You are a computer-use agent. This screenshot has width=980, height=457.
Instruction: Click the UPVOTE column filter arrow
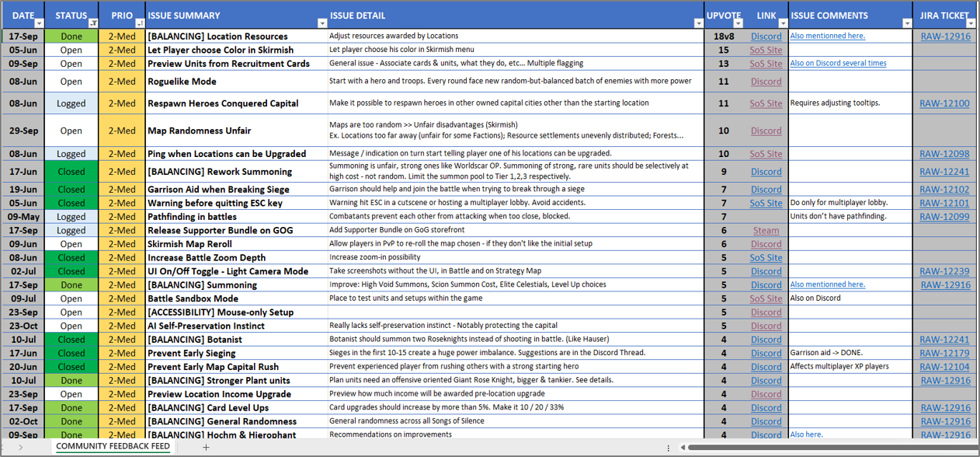[737, 24]
